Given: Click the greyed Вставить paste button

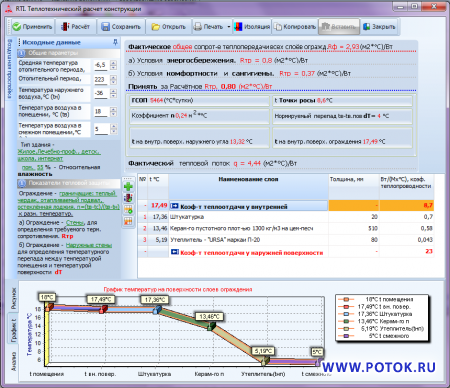Looking at the screenshot, I should pos(339,27).
